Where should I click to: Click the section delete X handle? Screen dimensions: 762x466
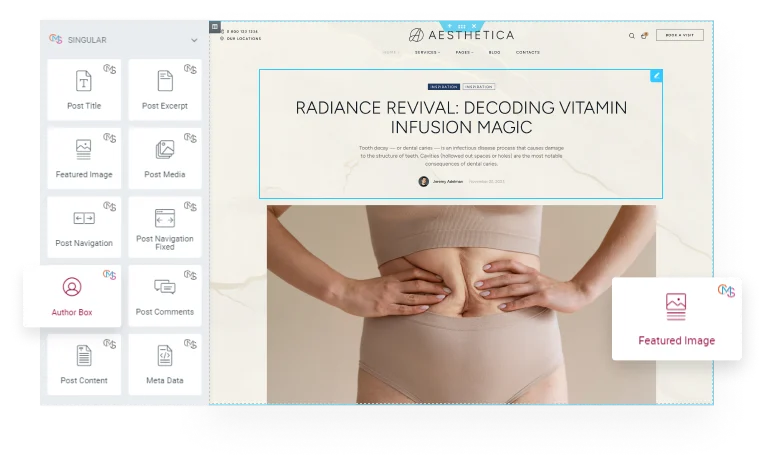tap(474, 26)
